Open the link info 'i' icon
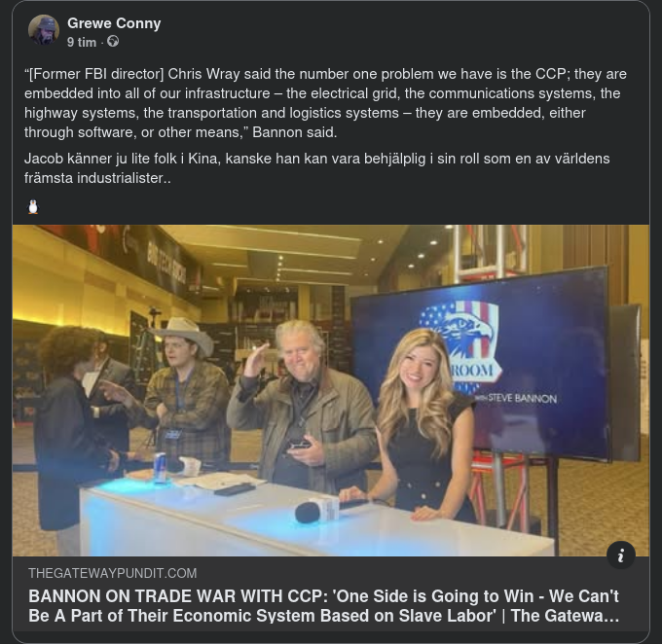This screenshot has height=644, width=662. pos(621,555)
